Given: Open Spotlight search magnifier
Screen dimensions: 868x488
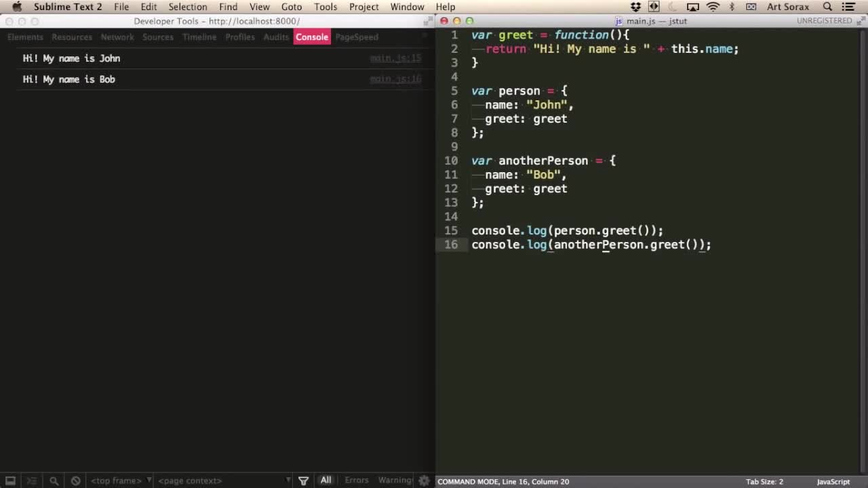Looking at the screenshot, I should click(827, 7).
